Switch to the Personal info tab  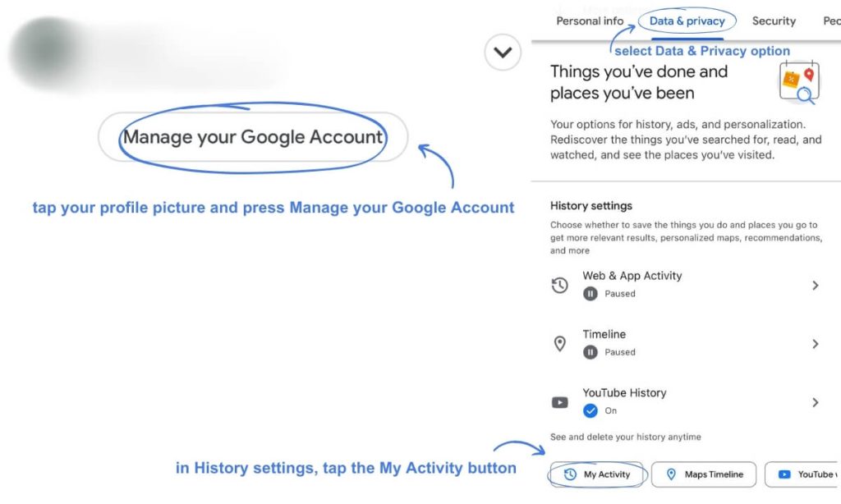coord(590,21)
